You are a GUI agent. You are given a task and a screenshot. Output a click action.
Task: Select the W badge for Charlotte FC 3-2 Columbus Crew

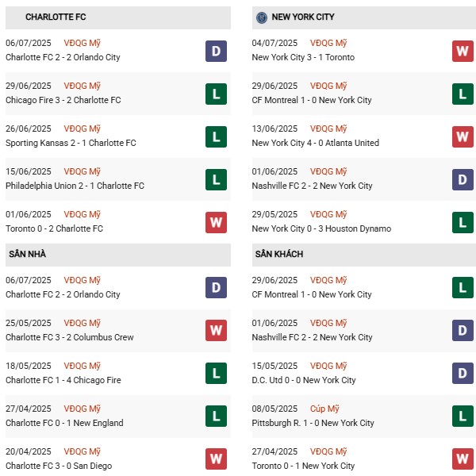tap(216, 331)
